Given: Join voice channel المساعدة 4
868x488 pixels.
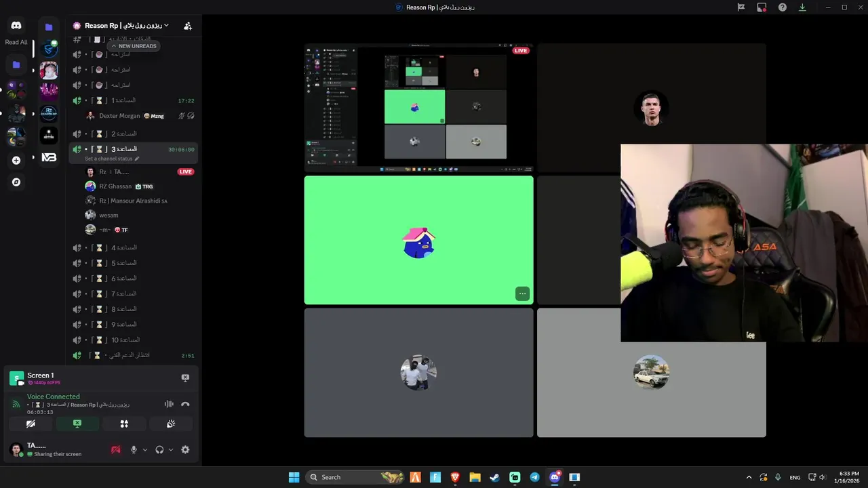Looking at the screenshot, I should pyautogui.click(x=134, y=247).
